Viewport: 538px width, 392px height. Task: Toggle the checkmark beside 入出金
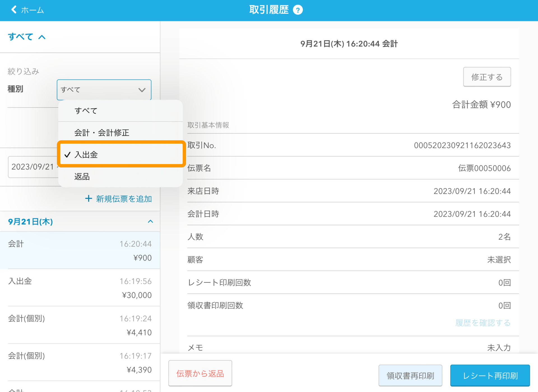coord(67,154)
